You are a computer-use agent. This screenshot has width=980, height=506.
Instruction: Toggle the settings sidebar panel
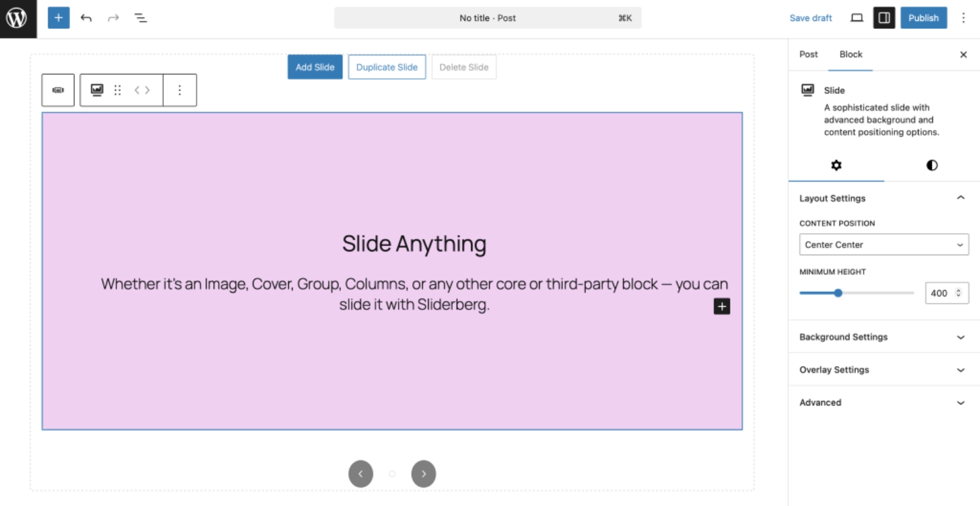pos(884,18)
